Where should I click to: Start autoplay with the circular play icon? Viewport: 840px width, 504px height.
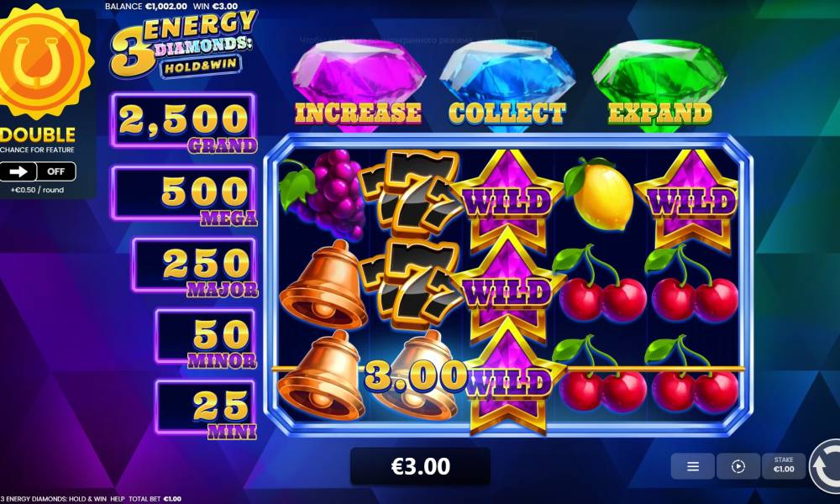pyautogui.click(x=738, y=466)
